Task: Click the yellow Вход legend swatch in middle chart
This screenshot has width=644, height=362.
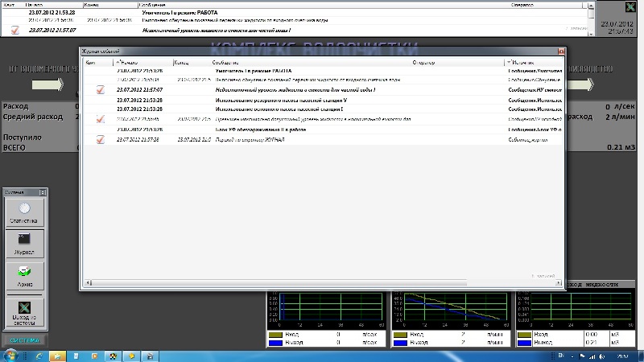Action: 398,333
